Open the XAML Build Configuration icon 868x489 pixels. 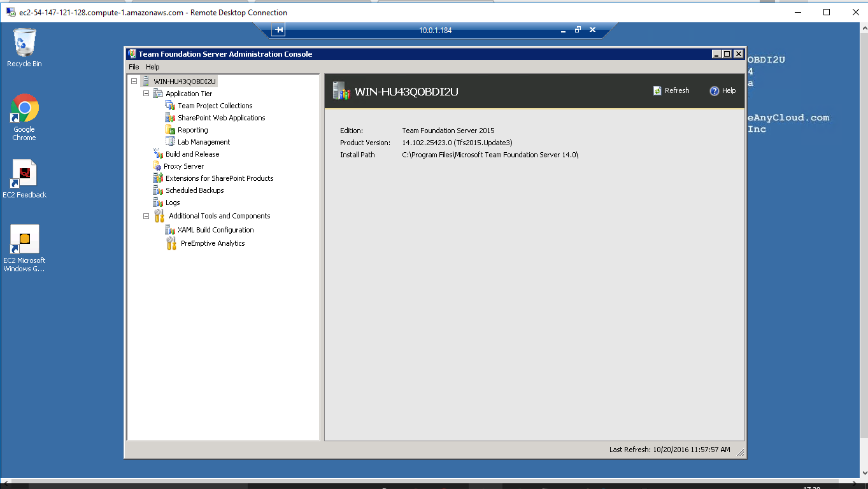[170, 230]
